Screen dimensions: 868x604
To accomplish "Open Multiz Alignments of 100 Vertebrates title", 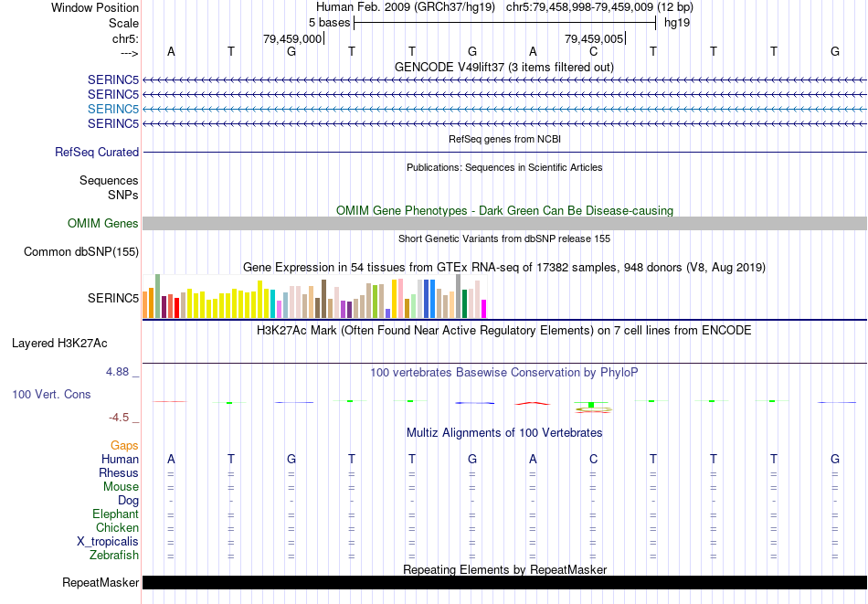I will click(x=504, y=433).
